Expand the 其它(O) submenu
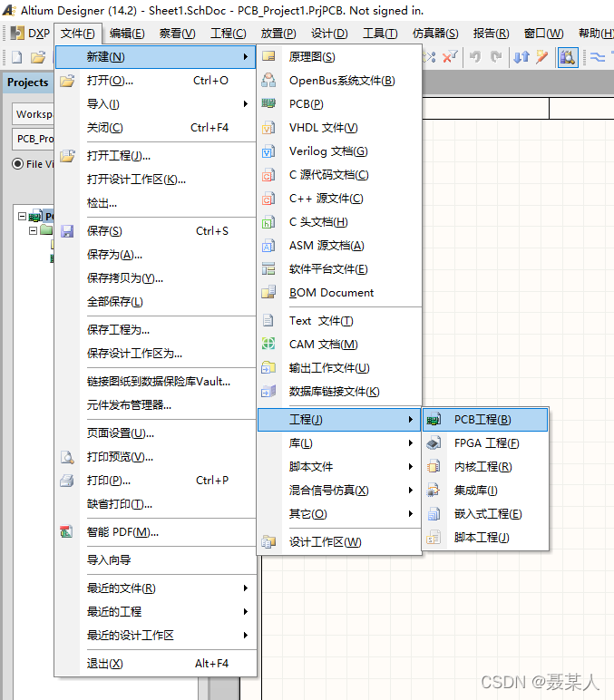This screenshot has height=700, width=614. (x=339, y=514)
